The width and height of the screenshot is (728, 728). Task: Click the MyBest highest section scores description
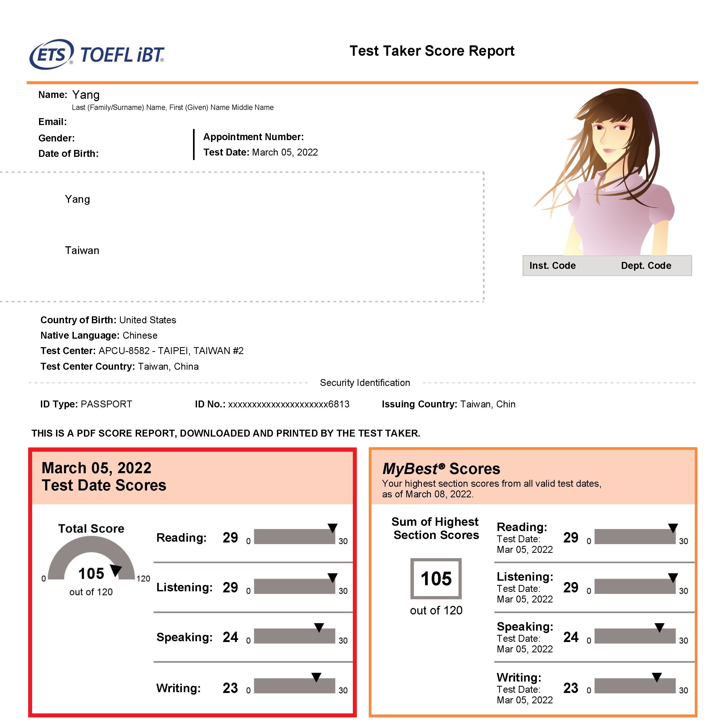pos(492,489)
